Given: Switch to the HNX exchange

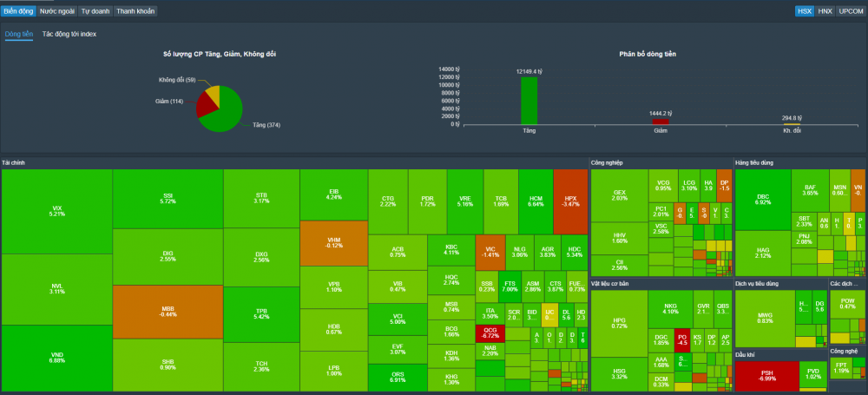Looking at the screenshot, I should [x=825, y=11].
